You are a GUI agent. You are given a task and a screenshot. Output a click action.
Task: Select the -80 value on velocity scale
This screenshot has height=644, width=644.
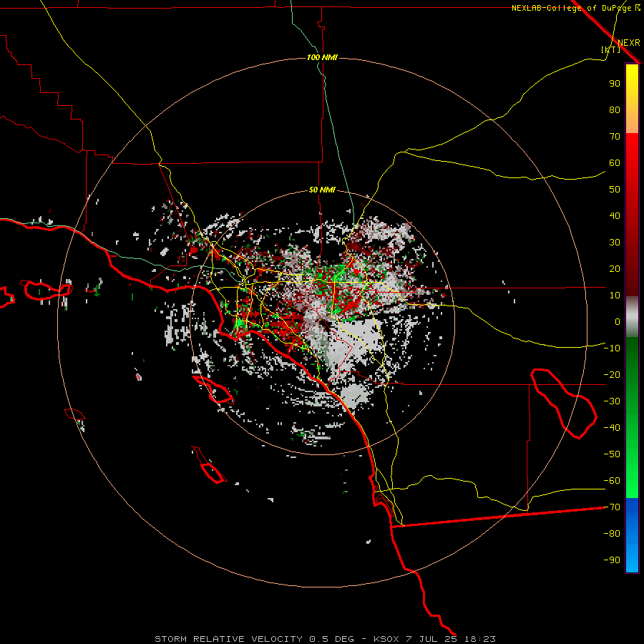click(x=612, y=534)
